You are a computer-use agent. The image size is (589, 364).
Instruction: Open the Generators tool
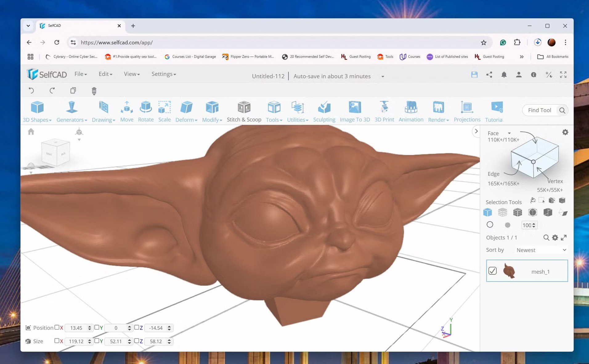tap(71, 111)
